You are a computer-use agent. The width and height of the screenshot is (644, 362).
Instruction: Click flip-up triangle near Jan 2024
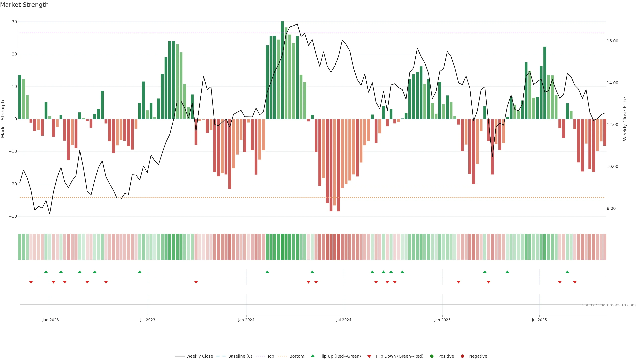(267, 272)
